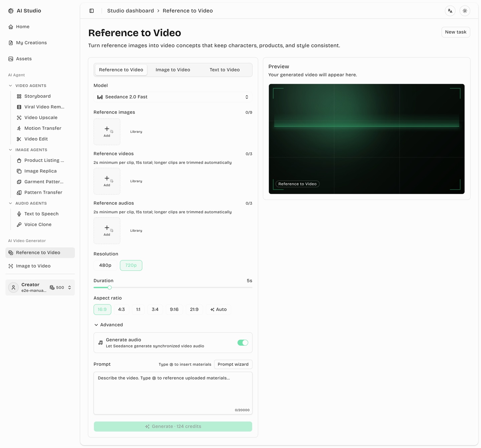Open the Garment Patter... agent

point(44,182)
